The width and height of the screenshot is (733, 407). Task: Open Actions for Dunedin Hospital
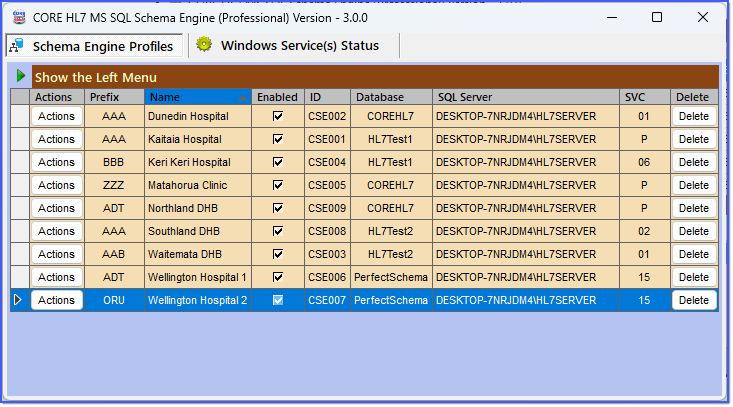pos(57,116)
